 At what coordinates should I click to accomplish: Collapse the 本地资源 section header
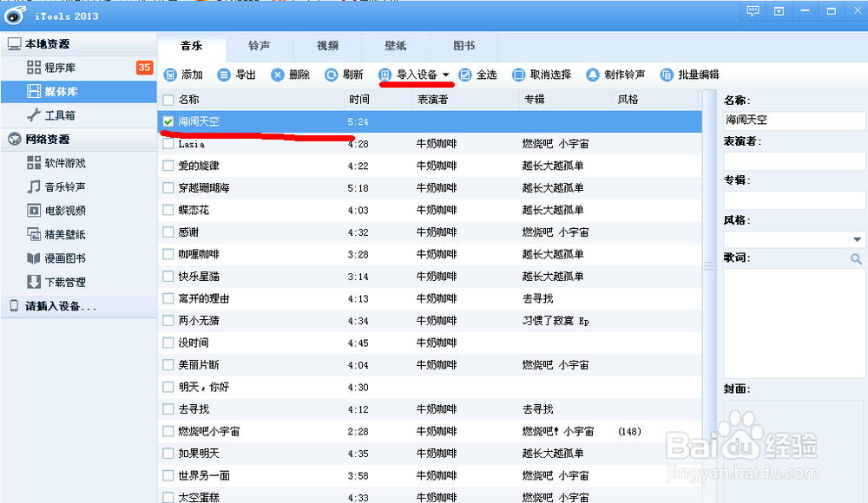pos(79,43)
